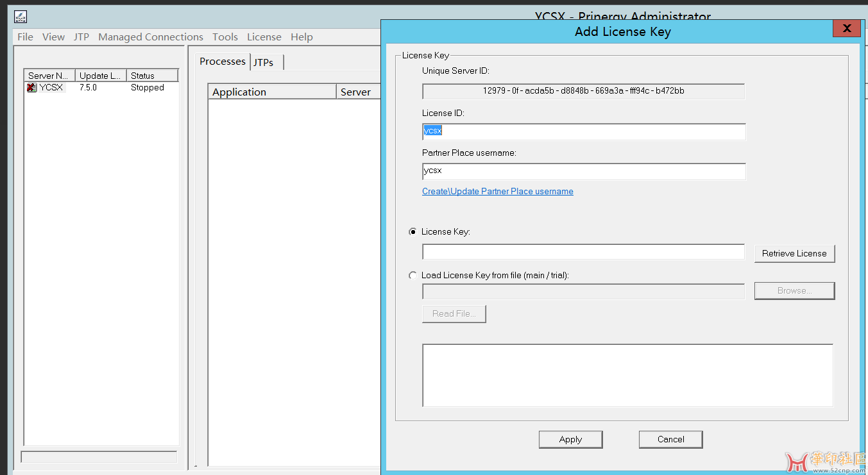This screenshot has width=868, height=475.
Task: Click the License ID input field
Action: [584, 131]
